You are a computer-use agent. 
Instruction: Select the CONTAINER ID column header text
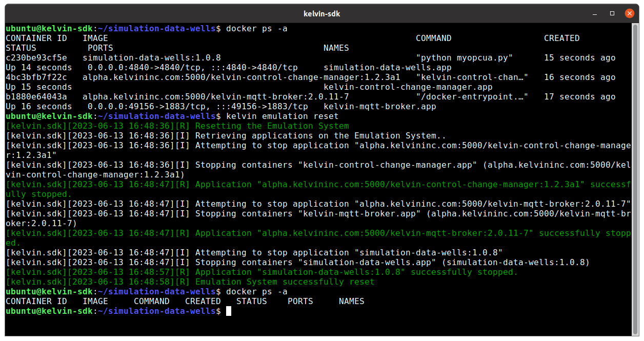[36, 38]
